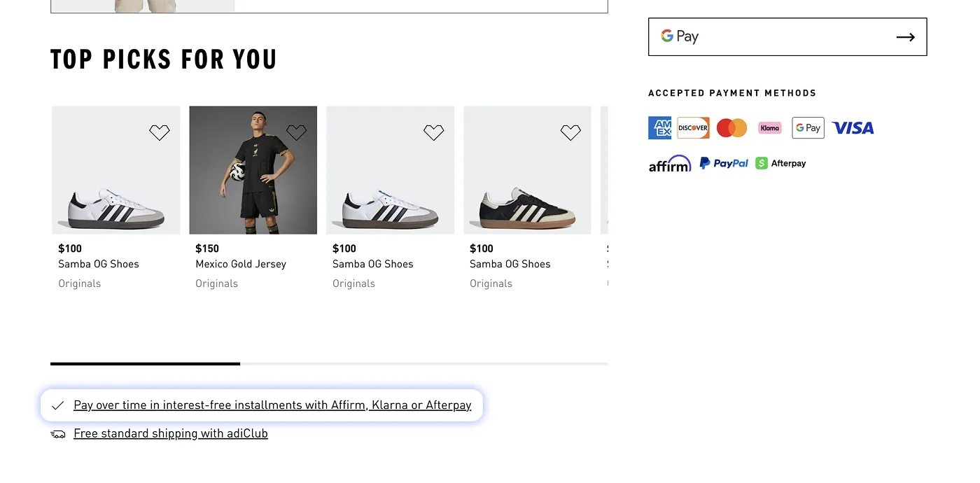Select the Affirm payment icon
Image resolution: width=980 pixels, height=483 pixels.
669,163
